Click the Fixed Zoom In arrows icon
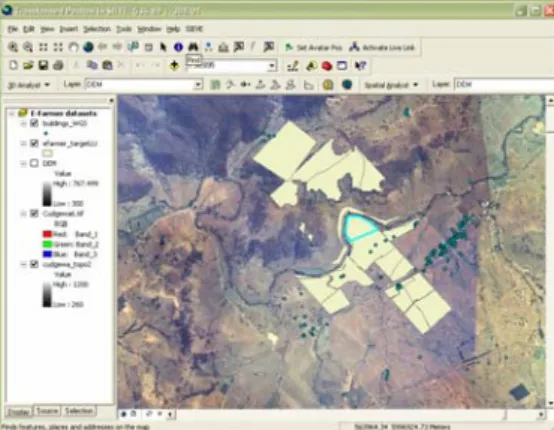The image size is (554, 430). pyautogui.click(x=43, y=47)
